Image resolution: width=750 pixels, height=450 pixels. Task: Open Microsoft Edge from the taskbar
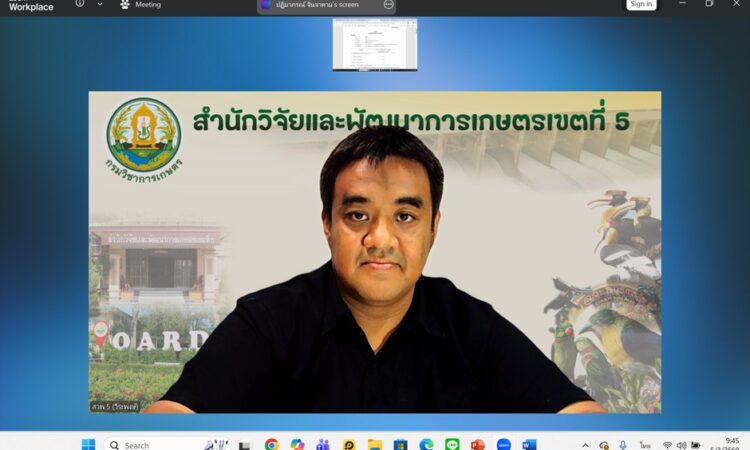426,444
